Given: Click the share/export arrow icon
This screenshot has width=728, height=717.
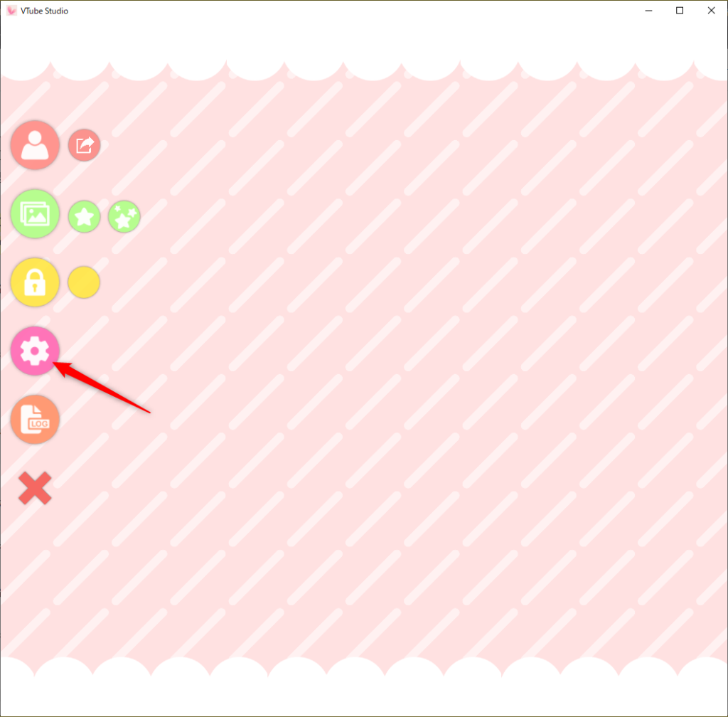Looking at the screenshot, I should [x=84, y=145].
